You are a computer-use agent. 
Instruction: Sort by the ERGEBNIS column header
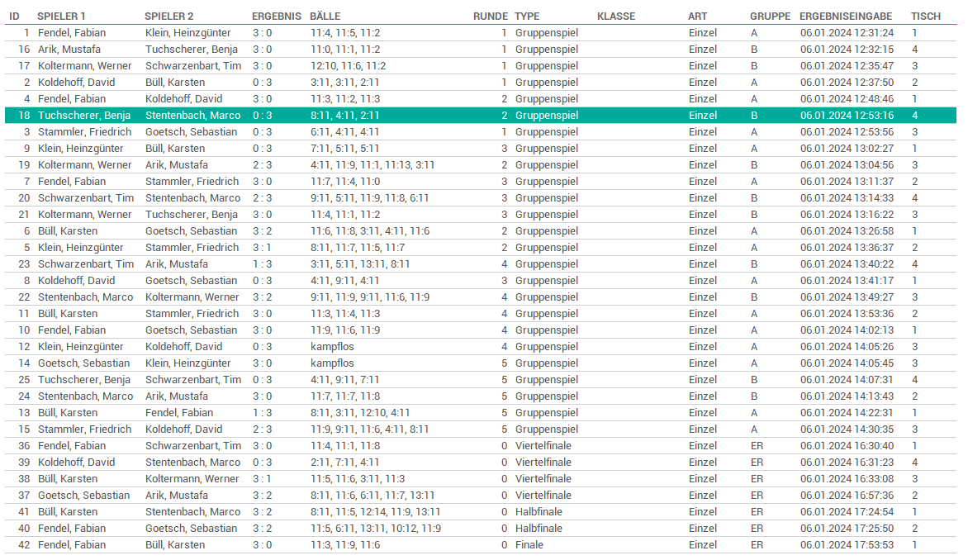pyautogui.click(x=276, y=17)
